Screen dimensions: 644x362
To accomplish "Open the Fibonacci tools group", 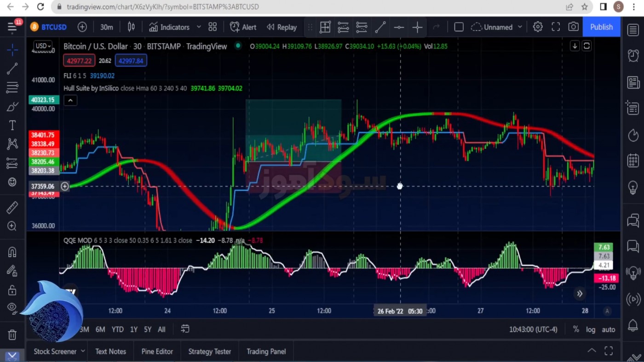I will click(12, 87).
